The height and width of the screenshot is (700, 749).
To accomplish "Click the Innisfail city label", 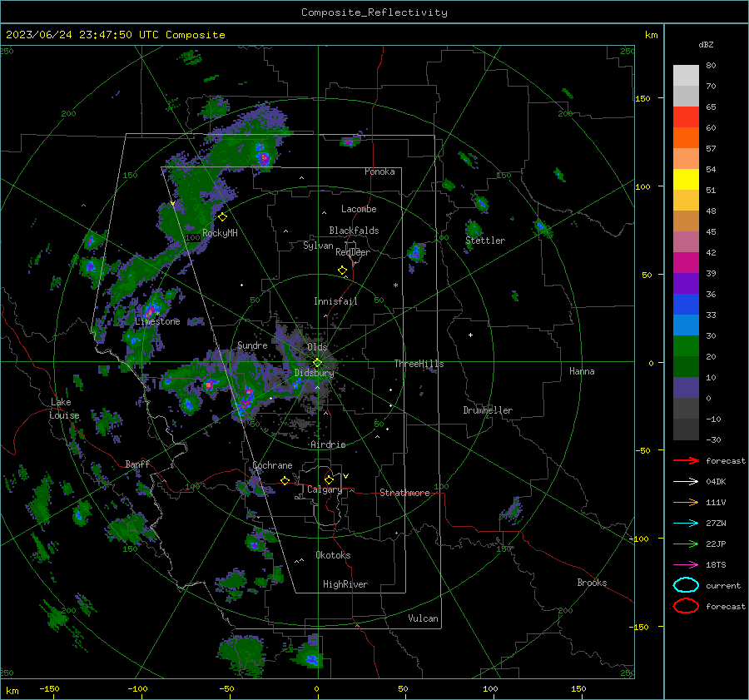I will 335,301.
